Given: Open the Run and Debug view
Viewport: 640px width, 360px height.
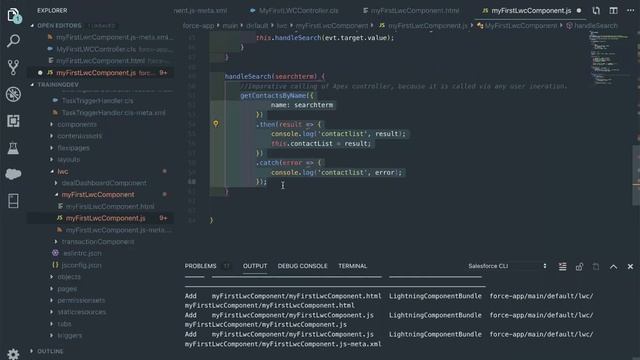Looking at the screenshot, I should pyautogui.click(x=13, y=94).
